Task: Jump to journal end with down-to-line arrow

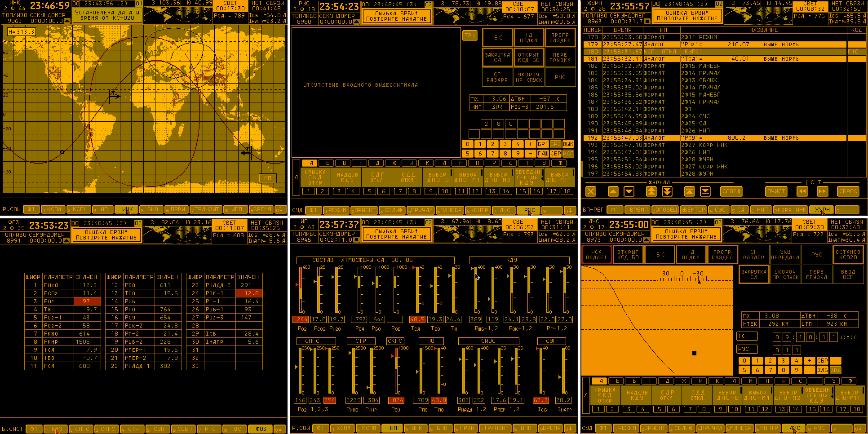Action: [705, 191]
